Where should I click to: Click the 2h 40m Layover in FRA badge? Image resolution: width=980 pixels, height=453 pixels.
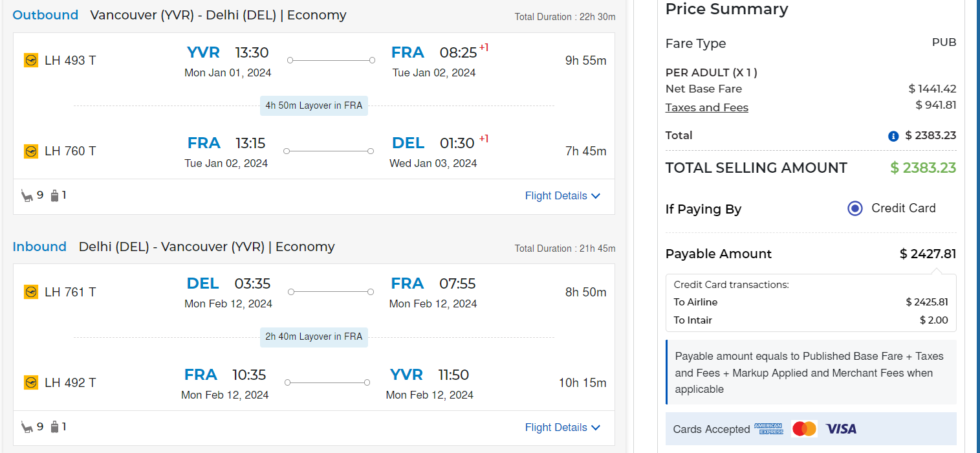[314, 337]
